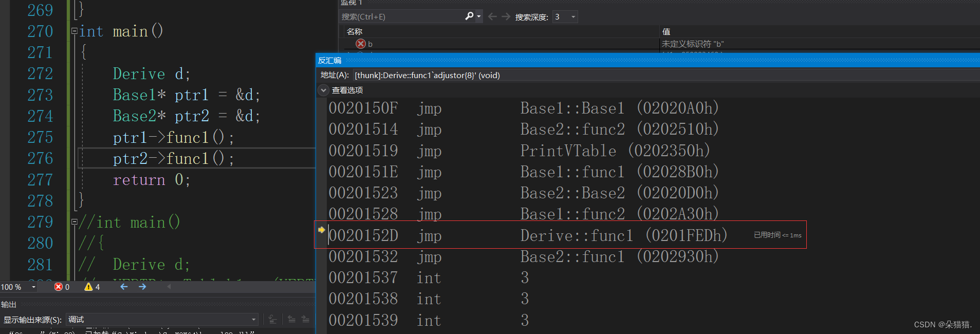Click the blue navigate-forward arrow below the editor
The height and width of the screenshot is (334, 980).
pyautogui.click(x=142, y=287)
